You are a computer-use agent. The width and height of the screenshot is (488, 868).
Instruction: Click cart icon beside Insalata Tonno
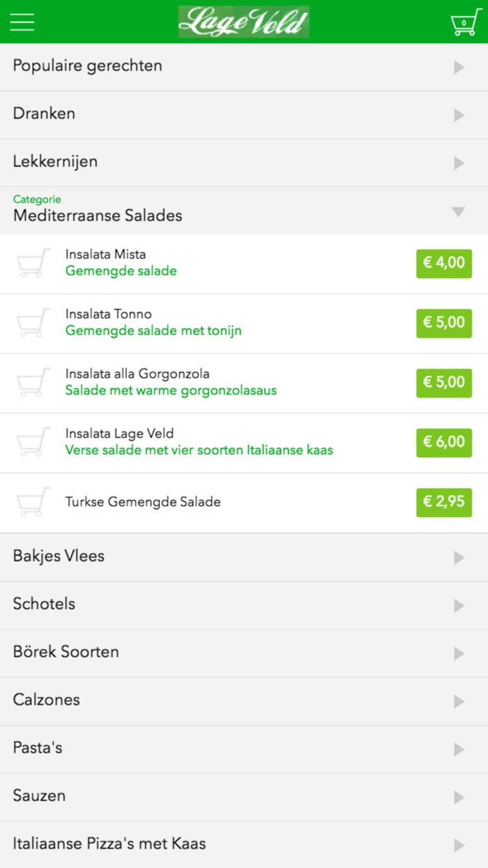point(33,323)
